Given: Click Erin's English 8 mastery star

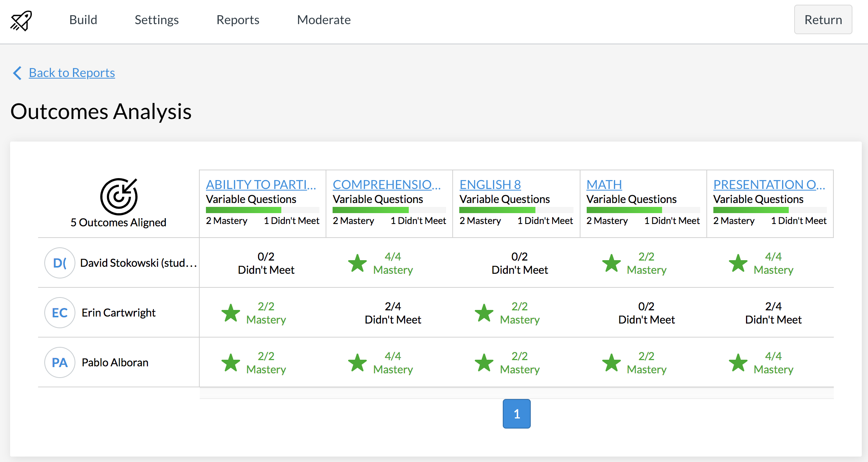Looking at the screenshot, I should coord(484,313).
